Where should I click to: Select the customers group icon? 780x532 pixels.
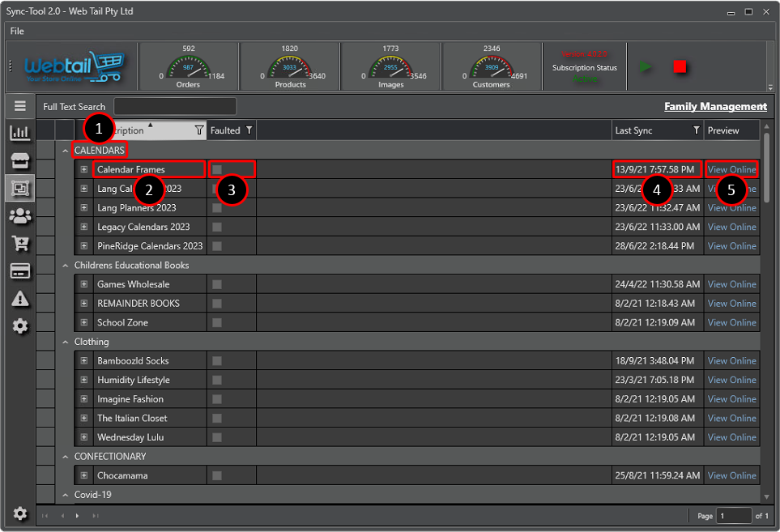20,215
